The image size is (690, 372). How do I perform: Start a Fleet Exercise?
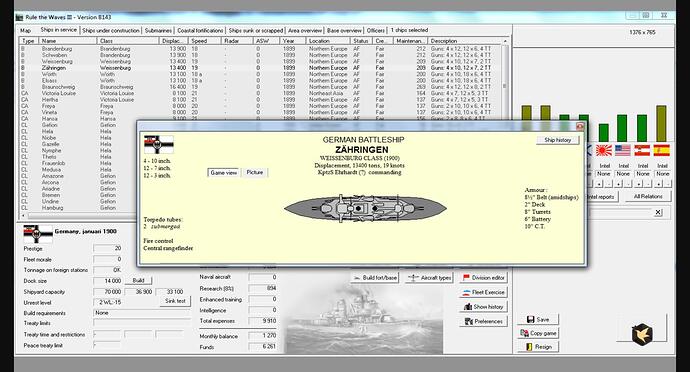pos(483,292)
